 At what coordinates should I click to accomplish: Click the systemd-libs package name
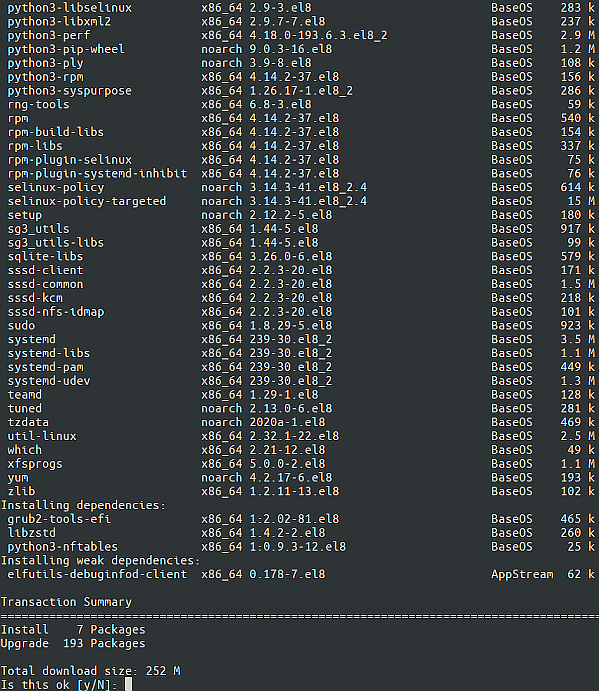click(49, 353)
